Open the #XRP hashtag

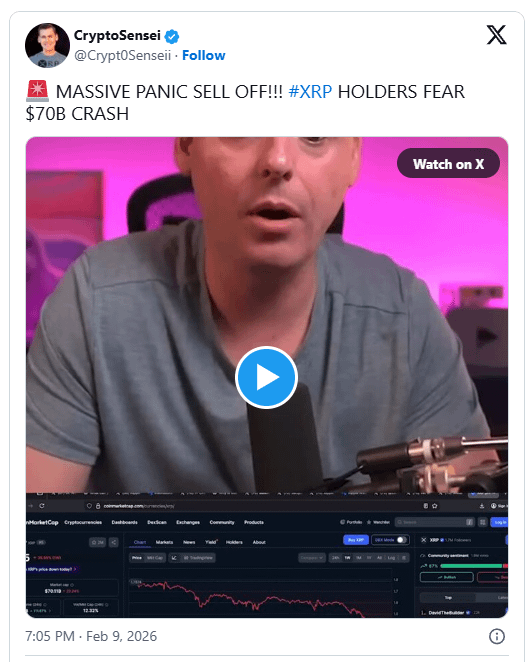tap(310, 92)
